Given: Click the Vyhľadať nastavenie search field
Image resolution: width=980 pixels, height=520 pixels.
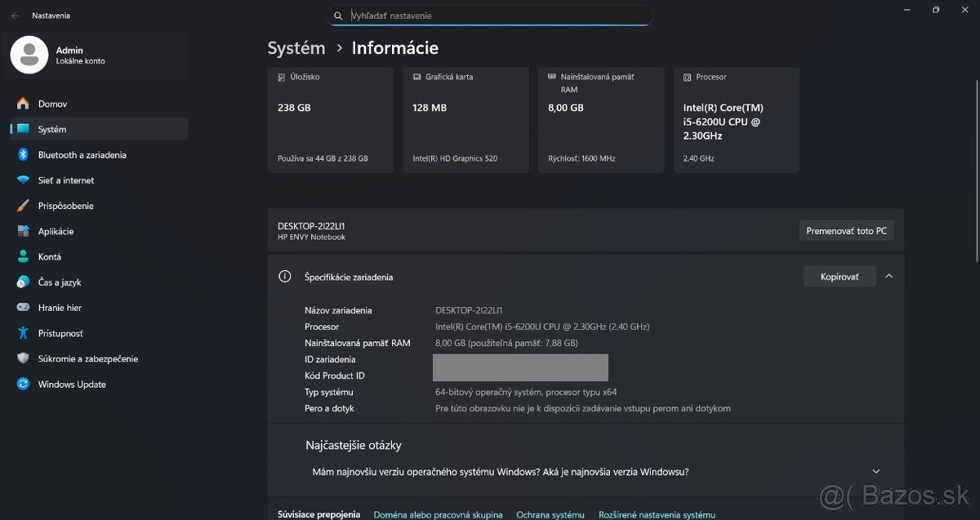Looking at the screenshot, I should [490, 15].
